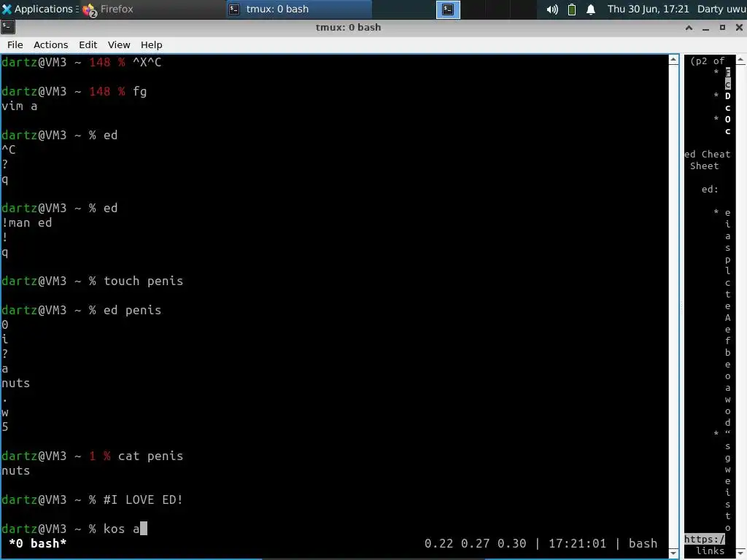Click the right pane scrollbar up arrow
Image resolution: width=747 pixels, height=560 pixels.
coord(740,60)
